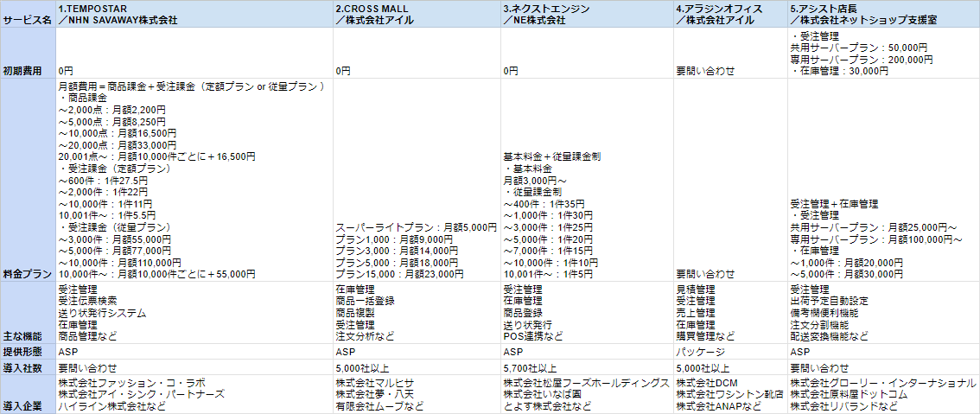980x414 pixels.
Task: Click CROSS MALL's 5,000社以上 cell
Action: tap(417, 367)
